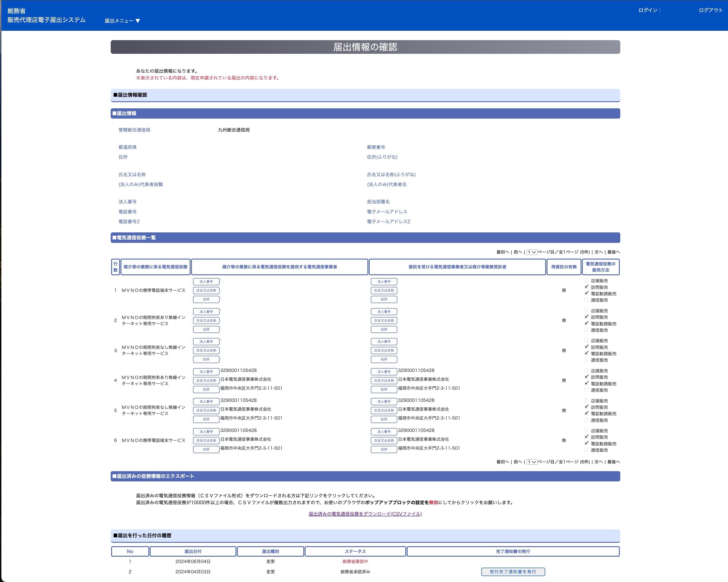Image resolution: width=728 pixels, height=582 pixels.
Task: Click the 届出済みの電気通信役務をダウンロード CSV link
Action: [365, 514]
